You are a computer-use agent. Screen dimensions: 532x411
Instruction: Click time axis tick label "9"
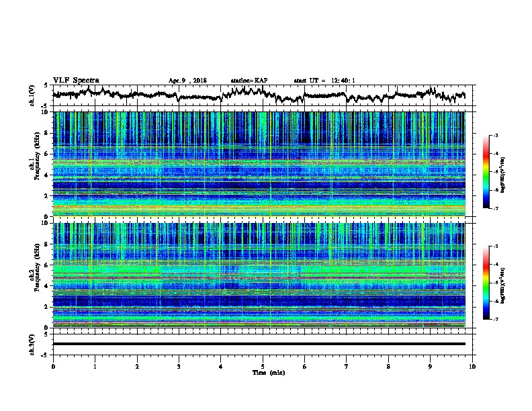(430, 367)
